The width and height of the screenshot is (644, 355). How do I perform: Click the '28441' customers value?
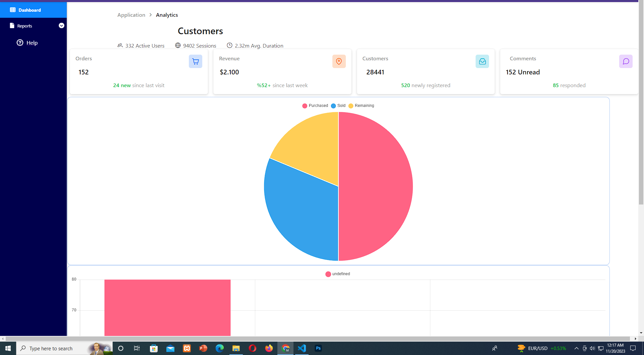click(375, 72)
